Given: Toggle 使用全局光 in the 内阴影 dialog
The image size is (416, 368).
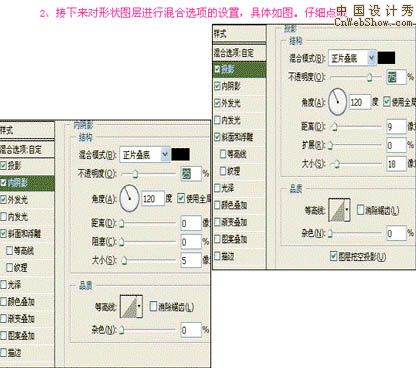Looking at the screenshot, I should coord(181,199).
